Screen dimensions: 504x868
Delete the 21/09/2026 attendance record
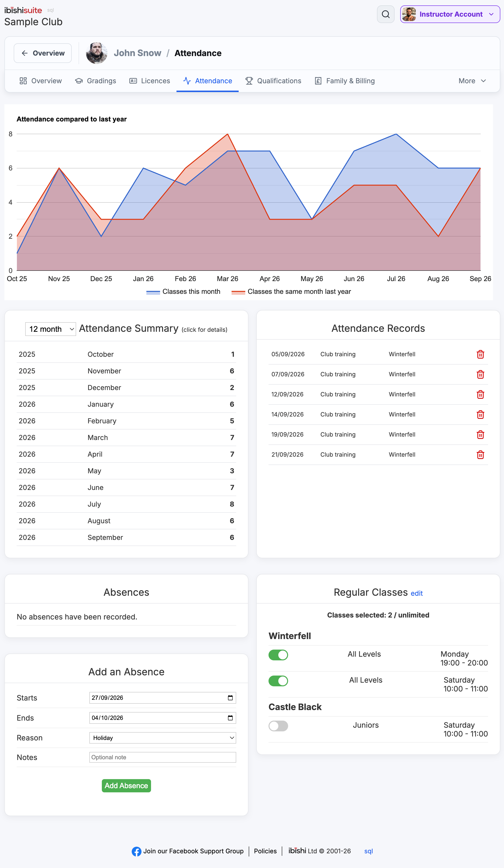click(x=480, y=455)
